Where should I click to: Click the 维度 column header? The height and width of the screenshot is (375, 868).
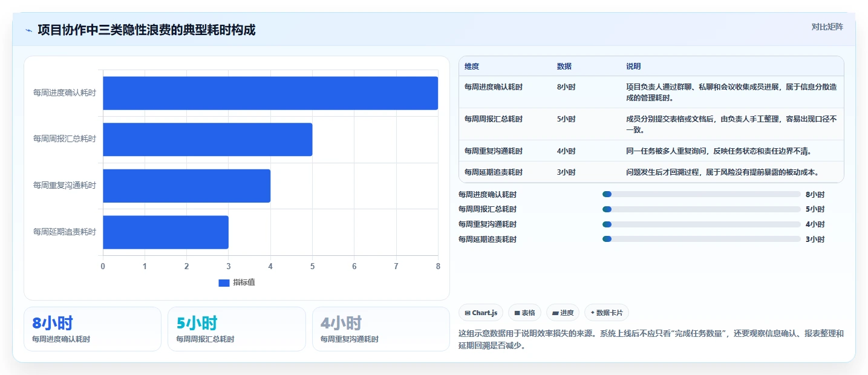click(472, 67)
